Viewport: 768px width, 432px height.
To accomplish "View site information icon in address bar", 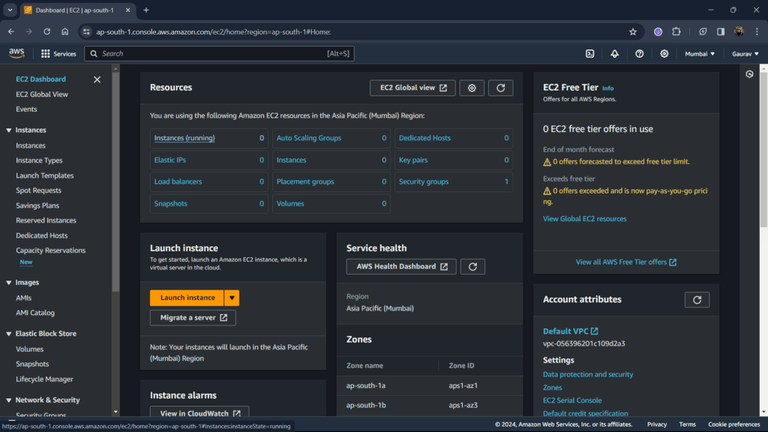I will point(86,32).
